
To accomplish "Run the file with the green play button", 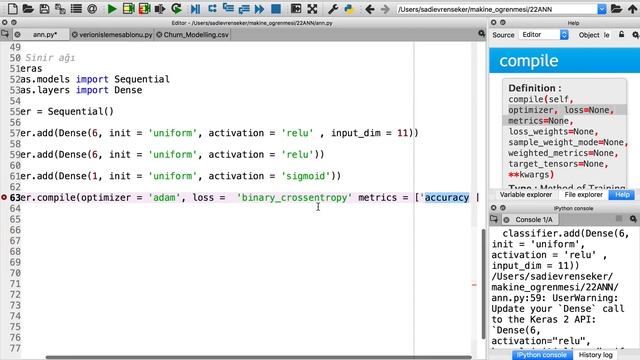I will pos(111,9).
